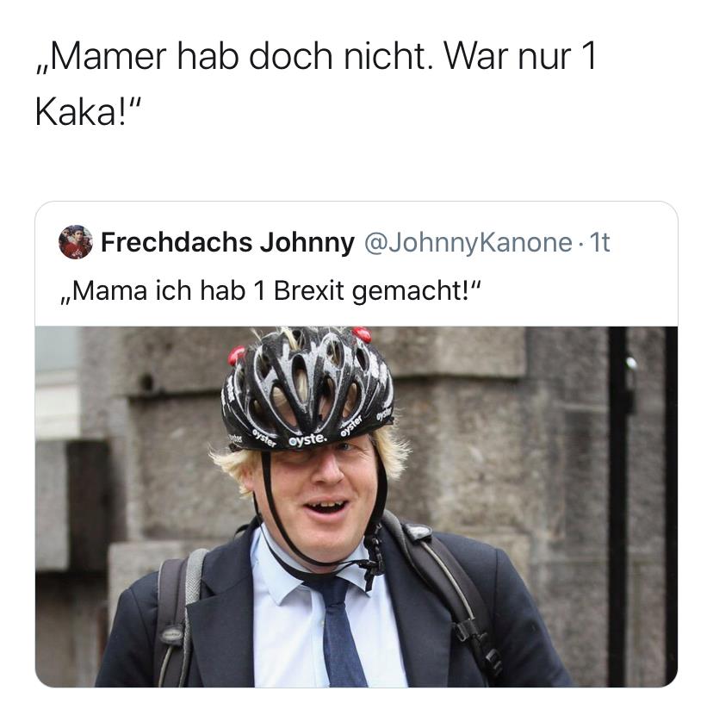Screen dimensions: 713x728
Task: Click the 1t timestamp of quoted tweet
Action: click(x=599, y=242)
